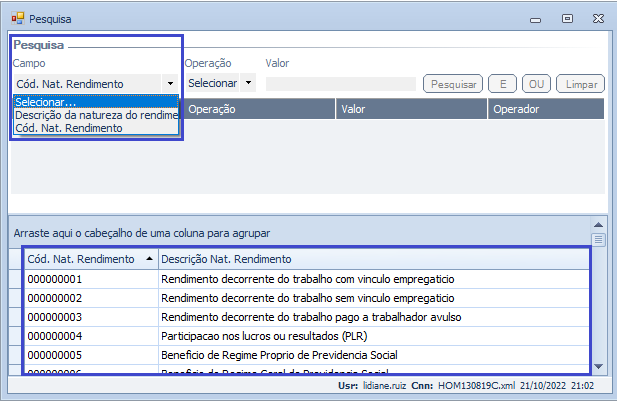The width and height of the screenshot is (618, 401).
Task: Click the Operador column header
Action: (545, 108)
